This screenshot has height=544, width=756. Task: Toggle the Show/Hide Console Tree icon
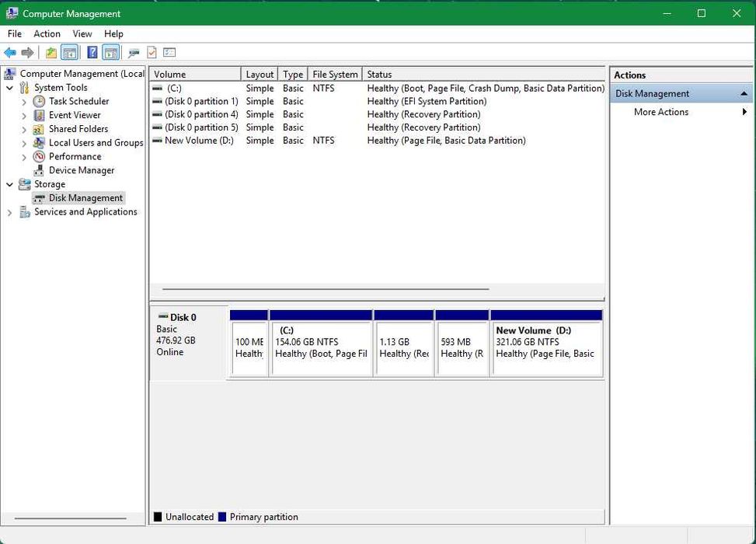(x=69, y=53)
